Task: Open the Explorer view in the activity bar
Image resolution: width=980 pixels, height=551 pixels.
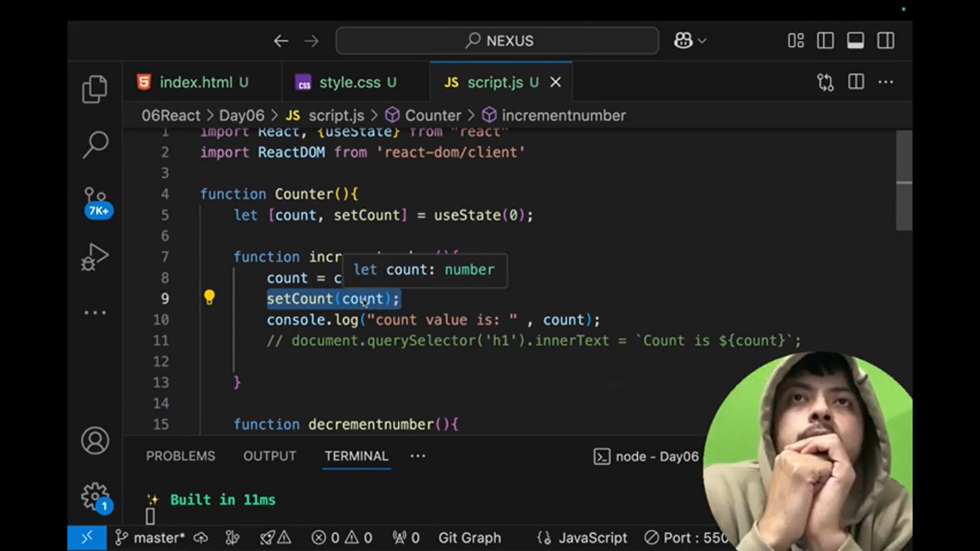Action: (x=95, y=89)
